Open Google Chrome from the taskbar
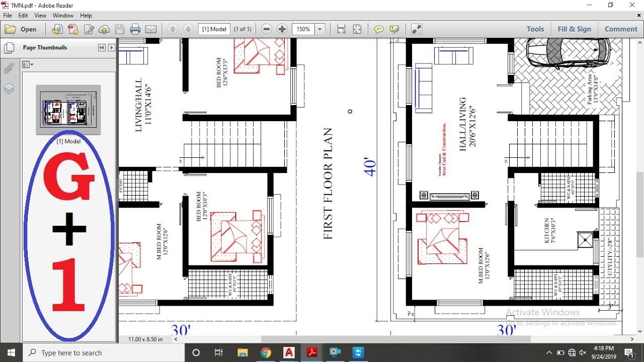 pos(266,352)
